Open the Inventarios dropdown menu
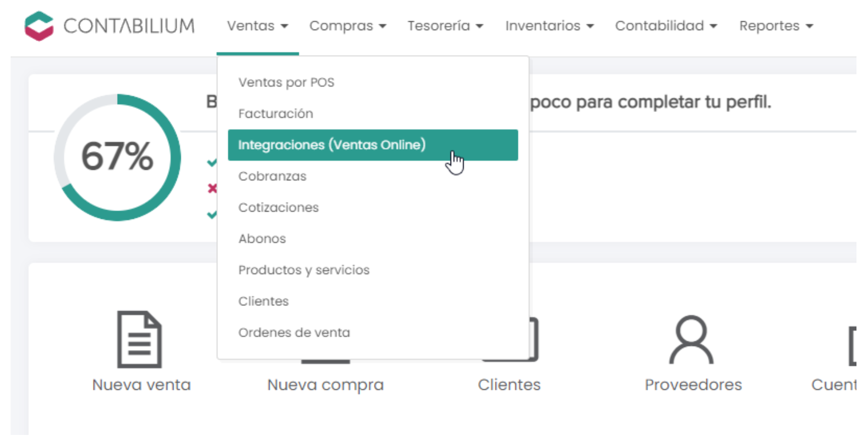The image size is (868, 446). pyautogui.click(x=549, y=26)
